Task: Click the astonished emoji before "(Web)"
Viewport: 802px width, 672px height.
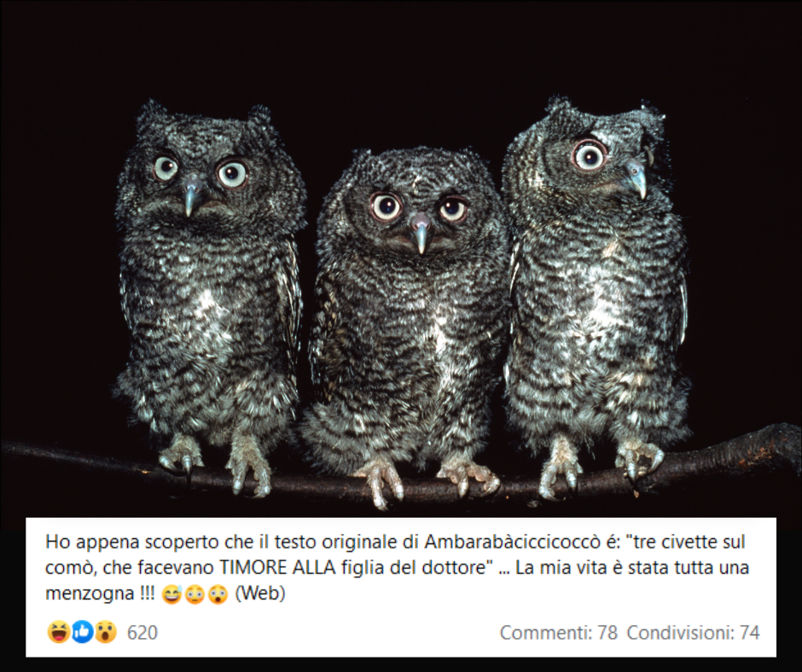Action: pyautogui.click(x=218, y=594)
